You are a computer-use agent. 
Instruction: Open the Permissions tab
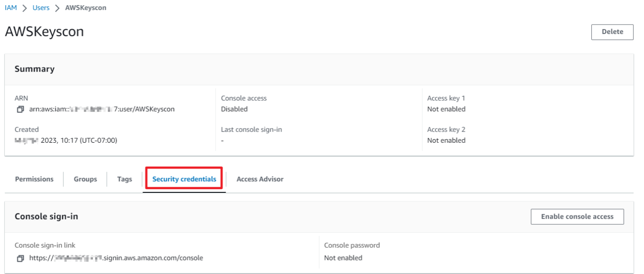pyautogui.click(x=34, y=179)
